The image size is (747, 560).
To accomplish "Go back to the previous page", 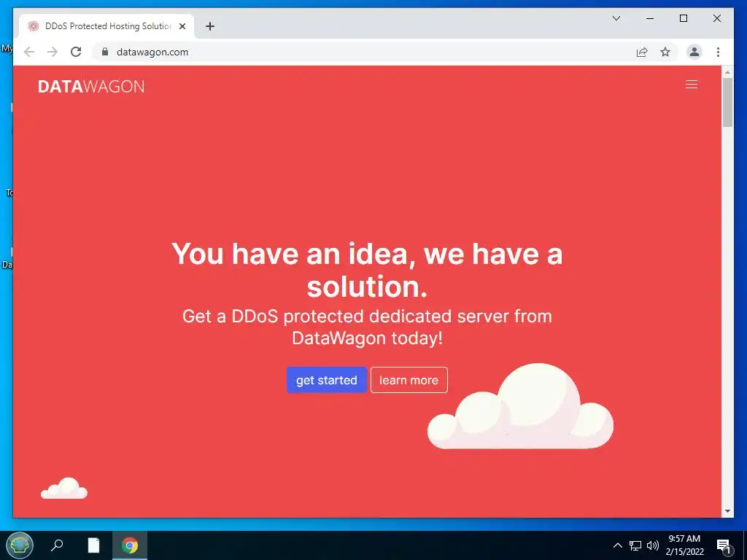I will click(x=29, y=52).
